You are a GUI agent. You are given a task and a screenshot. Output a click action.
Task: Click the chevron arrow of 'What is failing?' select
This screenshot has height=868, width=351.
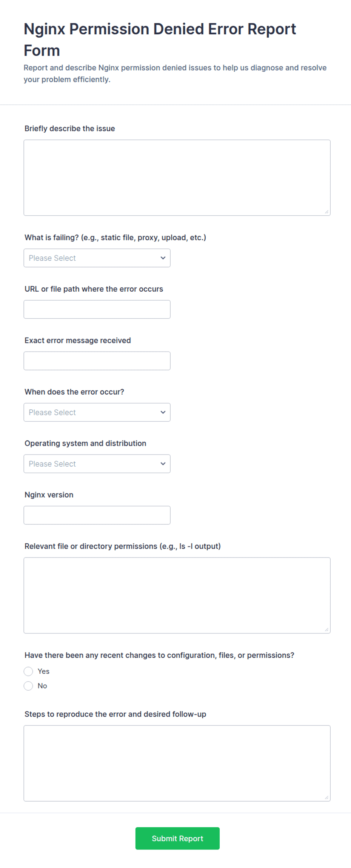tap(163, 258)
